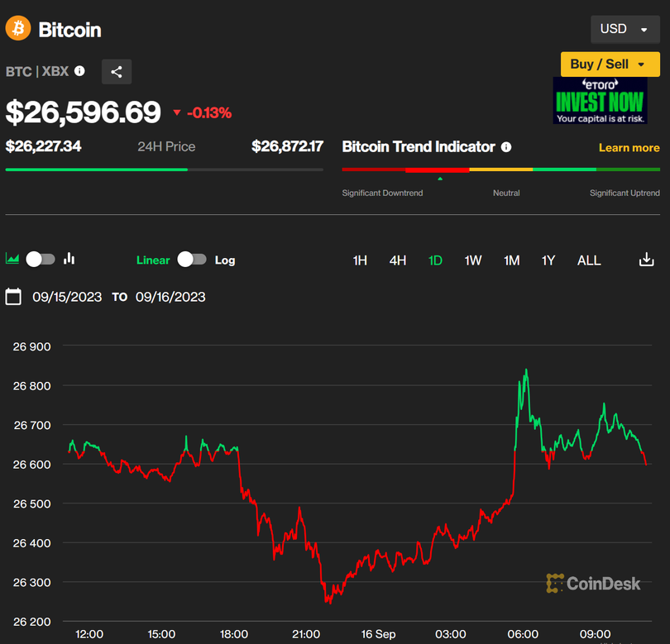The height and width of the screenshot is (644, 670).
Task: Click the info icon beside XBX
Action: pyautogui.click(x=79, y=71)
